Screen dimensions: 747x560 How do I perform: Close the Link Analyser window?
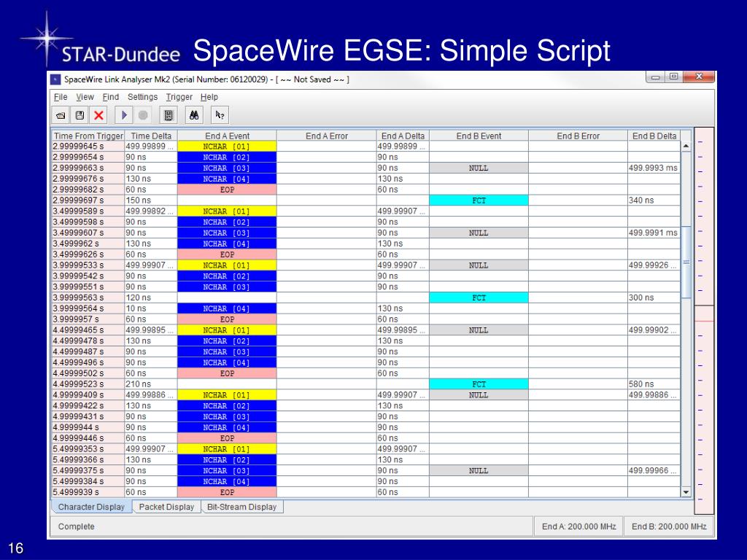(x=699, y=77)
